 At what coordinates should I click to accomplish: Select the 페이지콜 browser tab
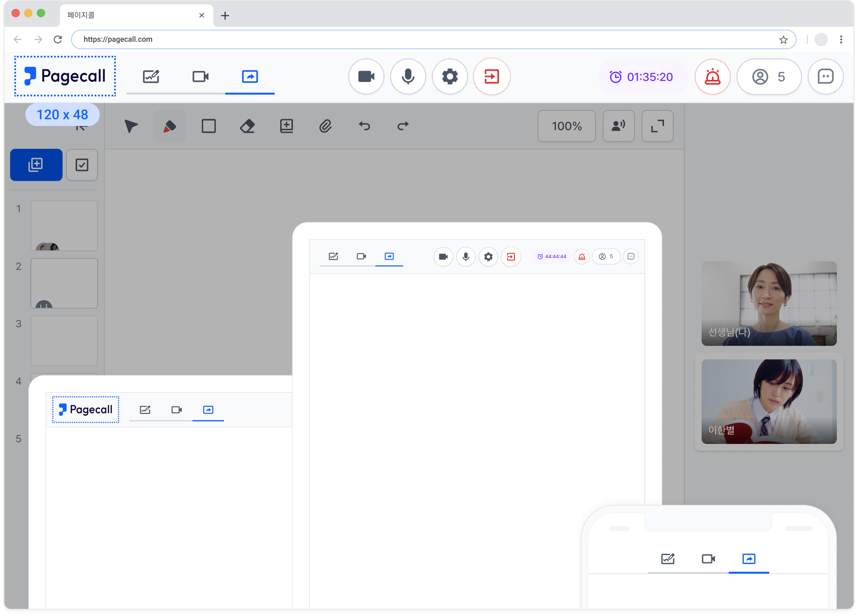tap(136, 15)
